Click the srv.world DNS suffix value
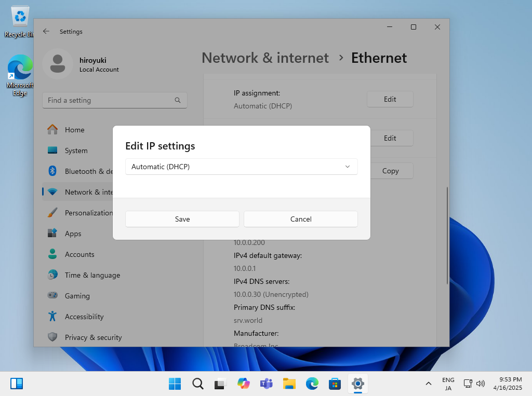Screen dimensions: 532x396 point(248,320)
